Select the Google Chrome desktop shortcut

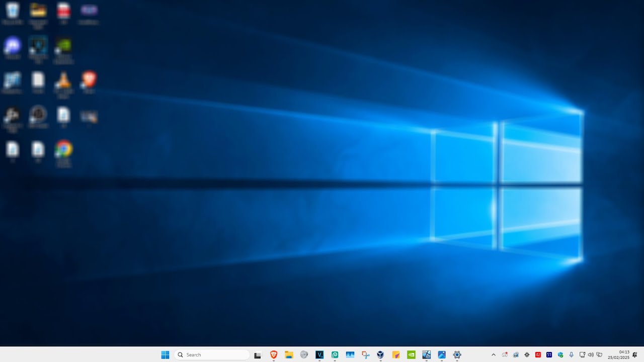(x=63, y=153)
